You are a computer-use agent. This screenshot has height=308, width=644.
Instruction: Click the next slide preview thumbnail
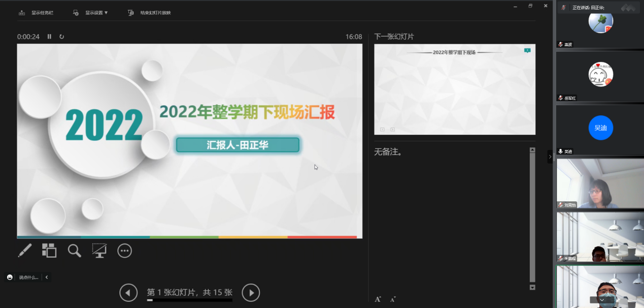pos(454,89)
